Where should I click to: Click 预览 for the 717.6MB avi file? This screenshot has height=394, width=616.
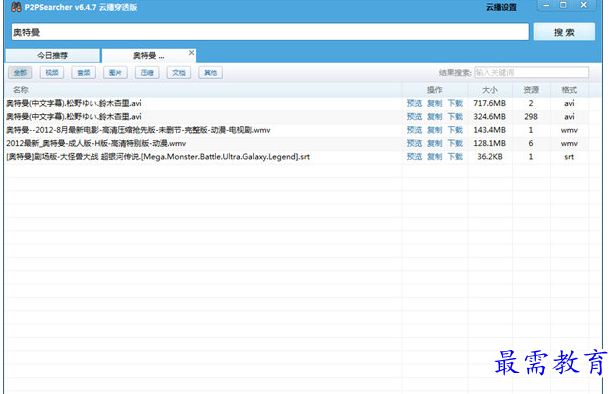point(414,103)
